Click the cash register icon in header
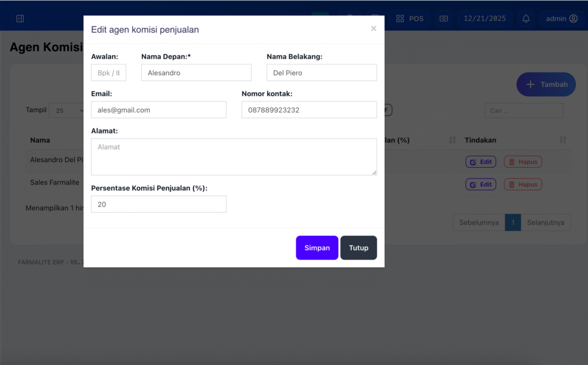Screen dimensions: 588x365 [x=443, y=18]
